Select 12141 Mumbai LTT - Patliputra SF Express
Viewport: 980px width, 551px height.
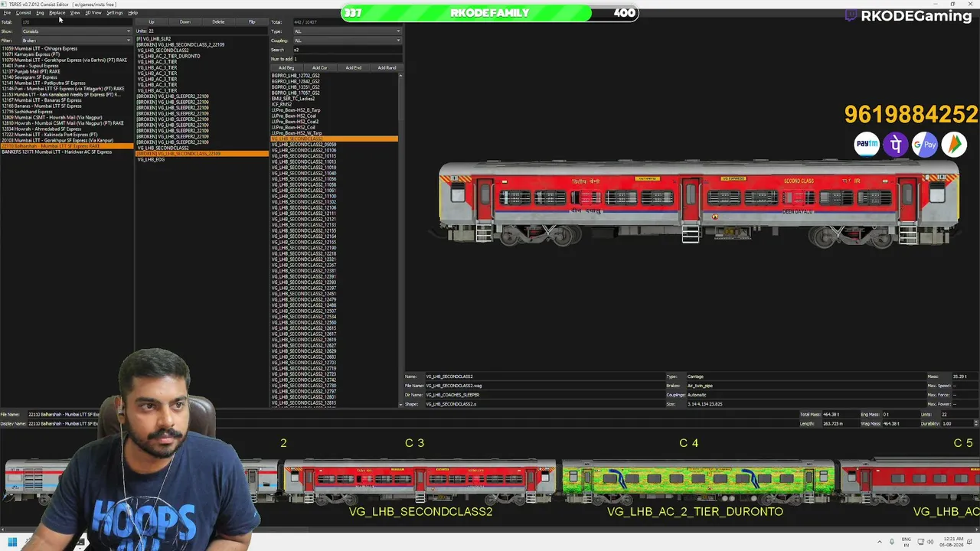[44, 83]
